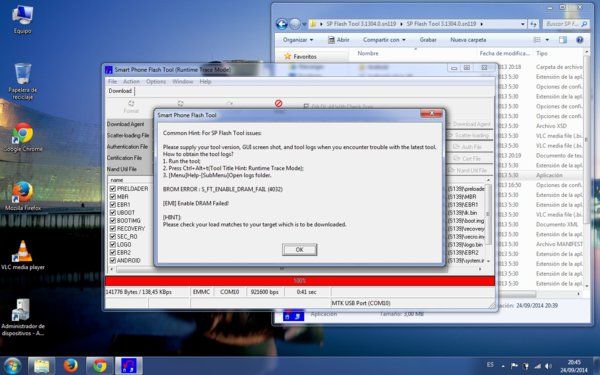Screen dimensions: 600x375
Task: Launch Mozilla Firefox desktop shortcut
Action: (x=23, y=196)
